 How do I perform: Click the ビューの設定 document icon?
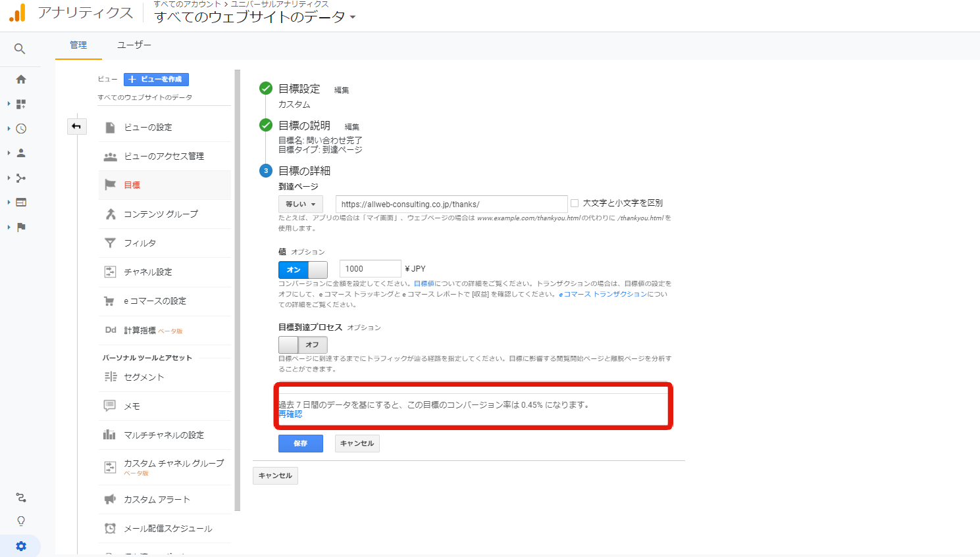coord(110,128)
